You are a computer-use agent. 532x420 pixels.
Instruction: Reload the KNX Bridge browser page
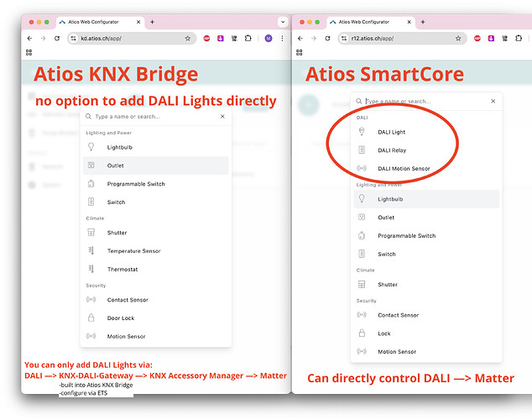pos(57,39)
